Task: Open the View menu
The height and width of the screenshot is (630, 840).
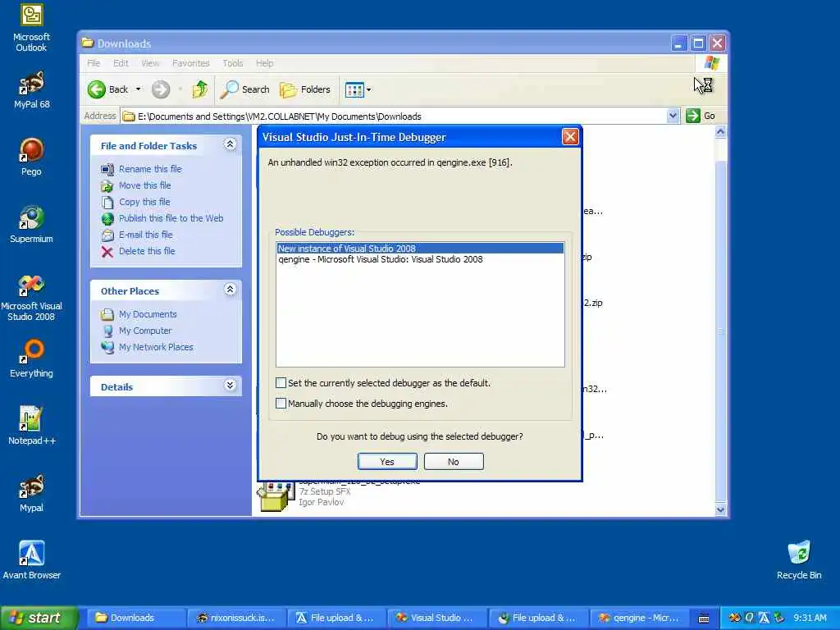Action: pyautogui.click(x=151, y=63)
